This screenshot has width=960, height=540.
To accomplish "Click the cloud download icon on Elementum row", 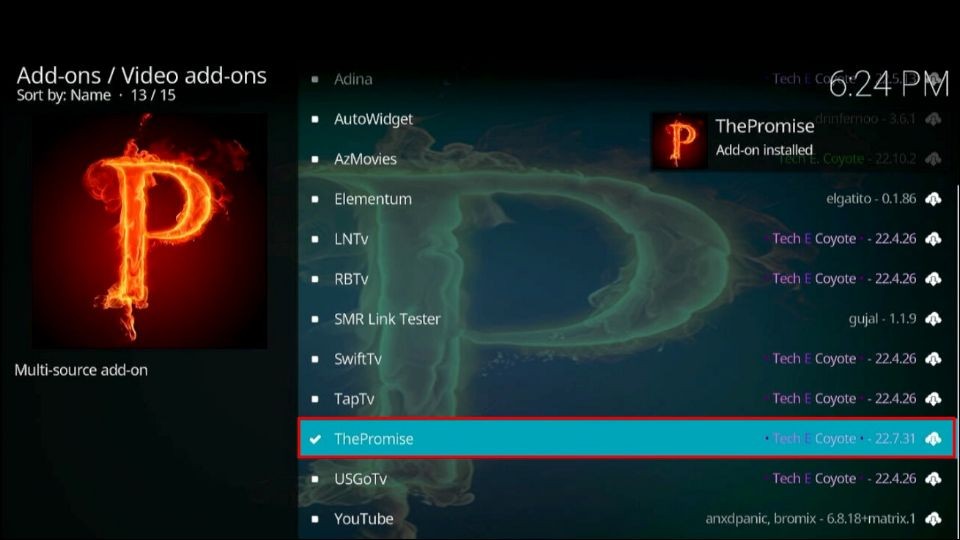I will pyautogui.click(x=933, y=199).
